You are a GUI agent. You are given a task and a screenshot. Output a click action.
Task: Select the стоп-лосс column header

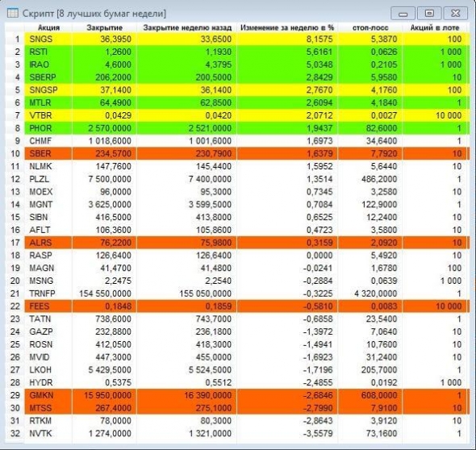(370, 27)
